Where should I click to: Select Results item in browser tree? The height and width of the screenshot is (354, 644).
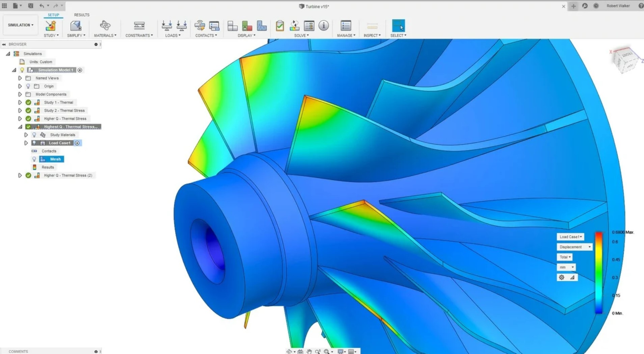coord(48,167)
